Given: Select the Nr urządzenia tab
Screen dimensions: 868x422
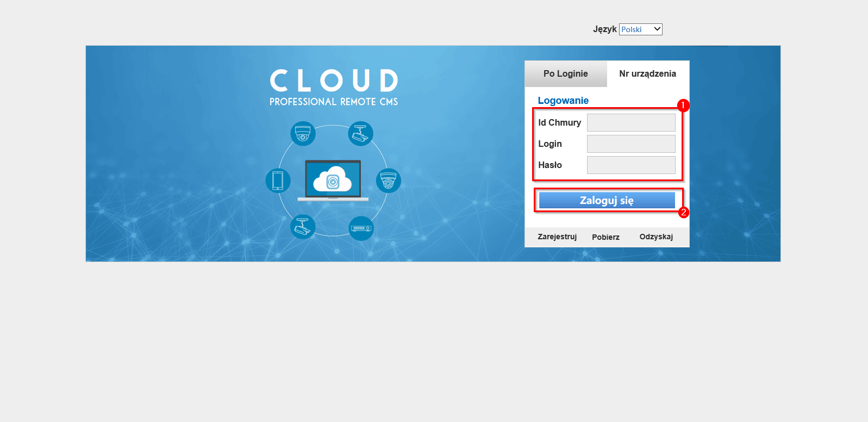Looking at the screenshot, I should click(648, 74).
